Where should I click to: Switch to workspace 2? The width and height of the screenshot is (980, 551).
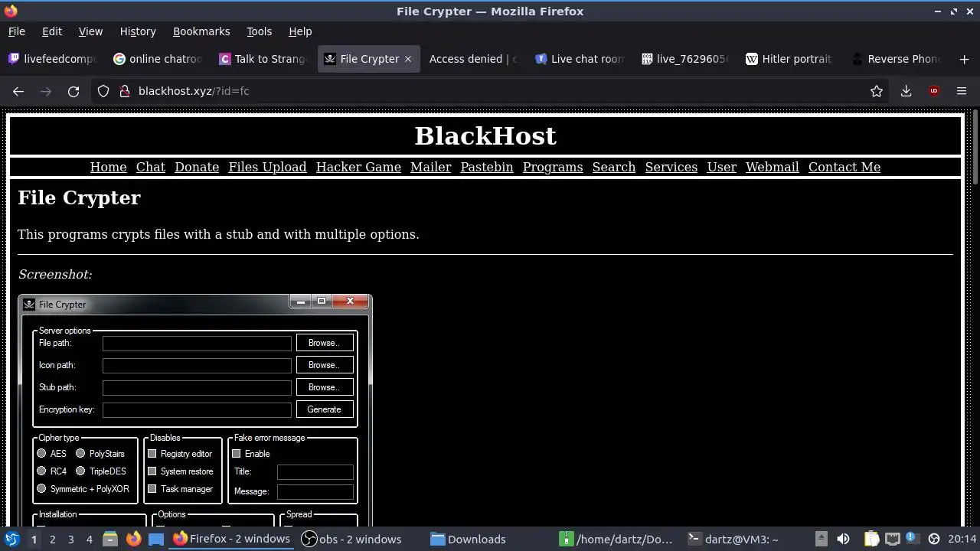[52, 539]
